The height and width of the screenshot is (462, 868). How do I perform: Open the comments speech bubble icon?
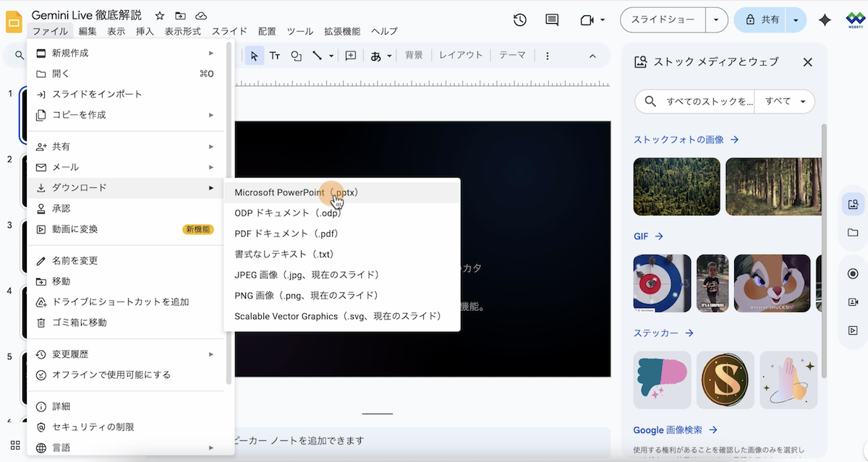pyautogui.click(x=552, y=20)
